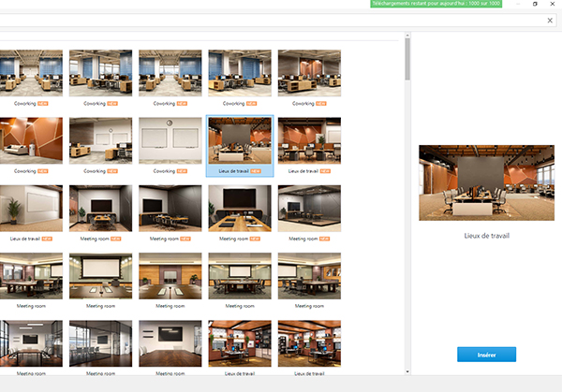Select the first Meeting room thumbnail with bookshelves
This screenshot has height=392, width=562.
click(240, 343)
